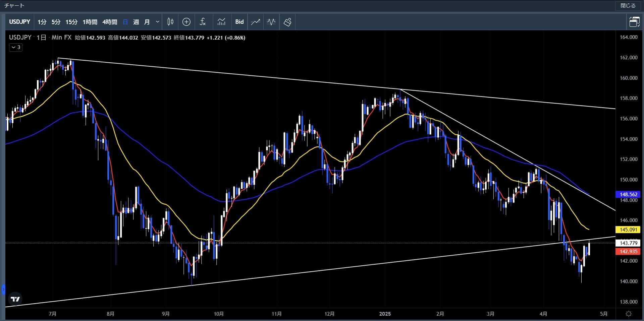
Task: Open the window layout icon at top right
Action: click(634, 22)
